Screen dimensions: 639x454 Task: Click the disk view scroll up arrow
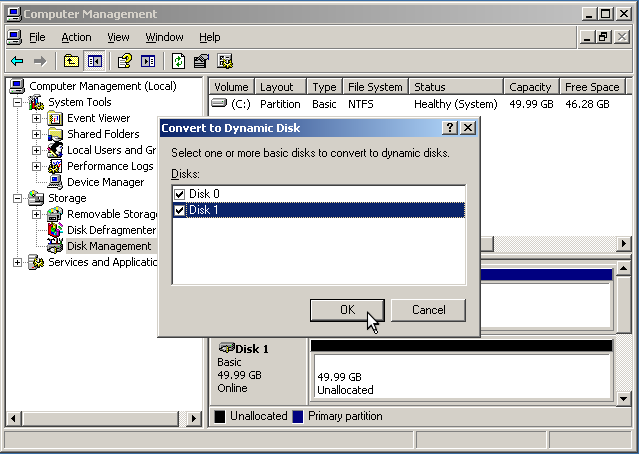tap(624, 269)
